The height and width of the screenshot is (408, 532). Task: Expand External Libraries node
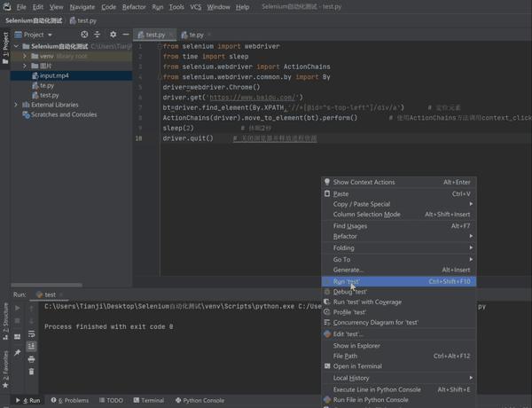pos(16,105)
